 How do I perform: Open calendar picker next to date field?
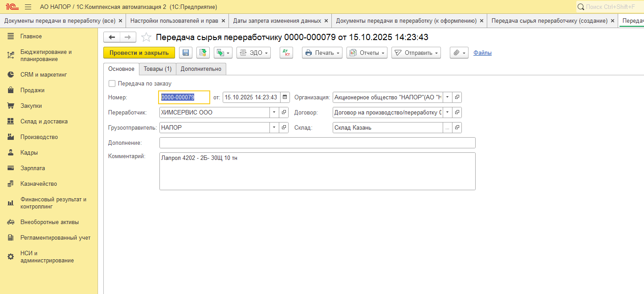[x=285, y=97]
